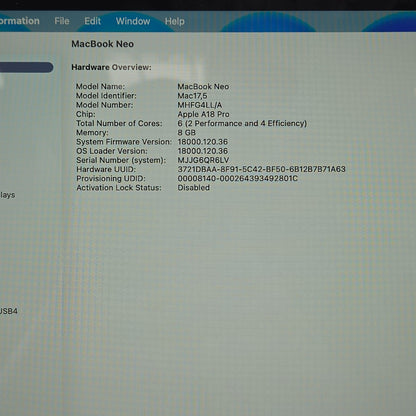Select serial number MJJG6QR6LV
Viewport: 416px width, 416px height.
203,160
